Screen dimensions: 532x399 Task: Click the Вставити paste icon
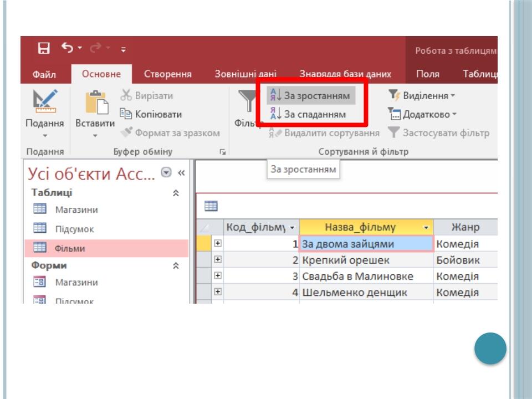click(96, 102)
